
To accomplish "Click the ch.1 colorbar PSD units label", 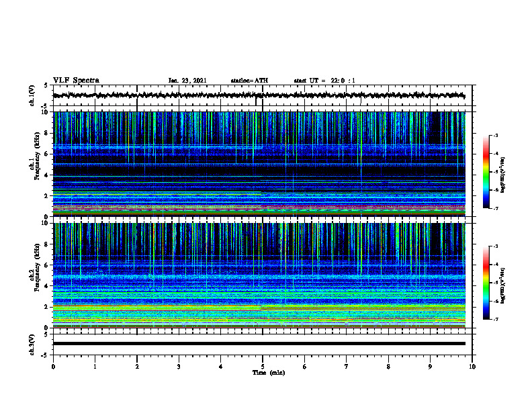I will (503, 175).
